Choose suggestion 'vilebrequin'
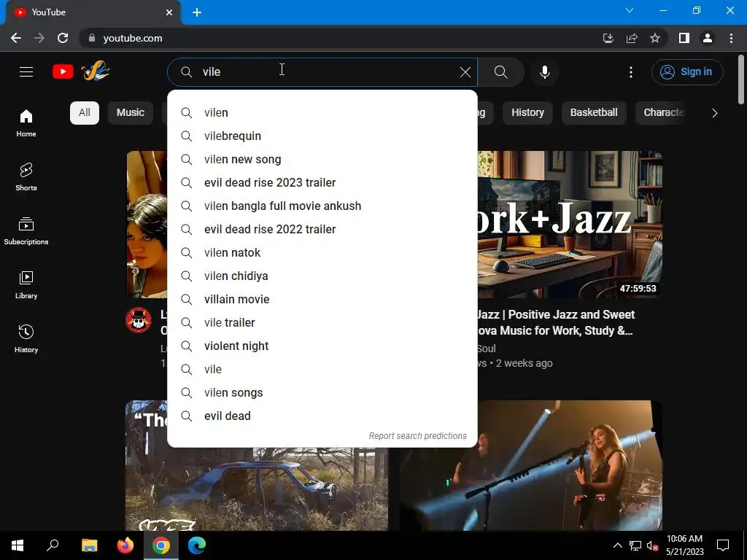 (x=322, y=136)
